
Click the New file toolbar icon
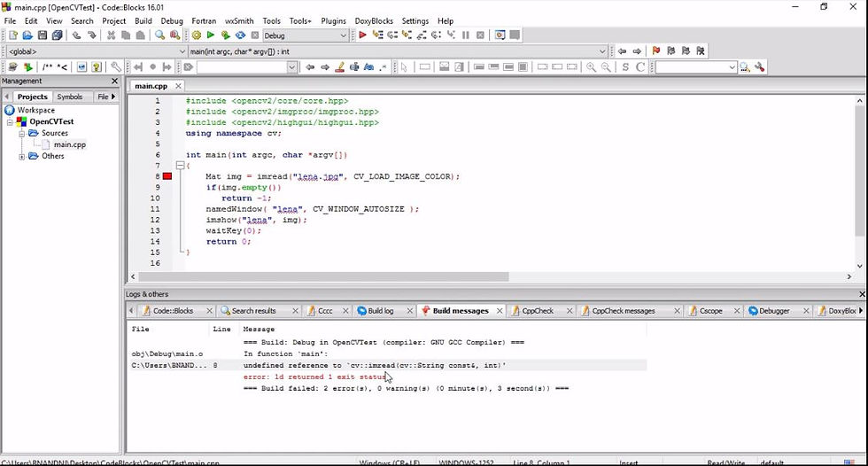point(12,35)
